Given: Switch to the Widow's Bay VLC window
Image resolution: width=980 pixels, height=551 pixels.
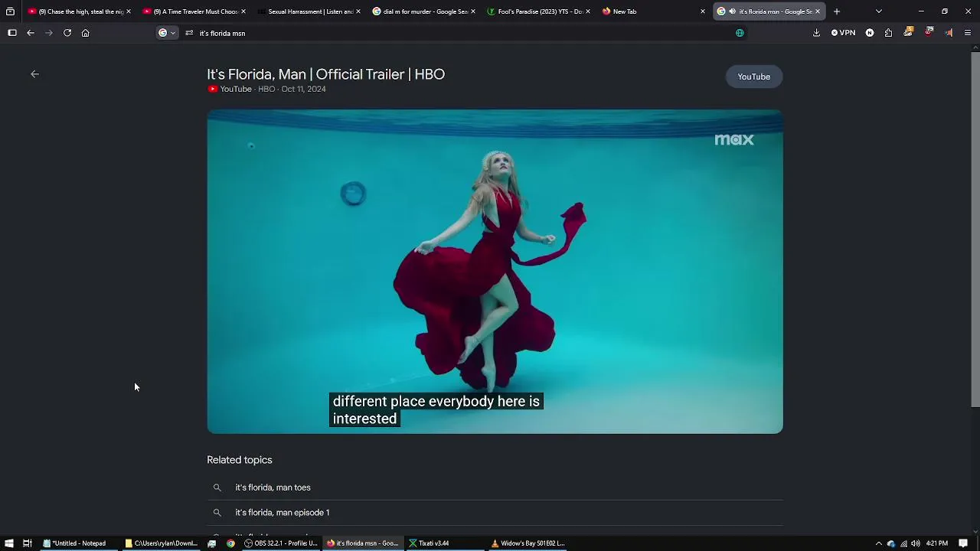Looking at the screenshot, I should point(528,543).
